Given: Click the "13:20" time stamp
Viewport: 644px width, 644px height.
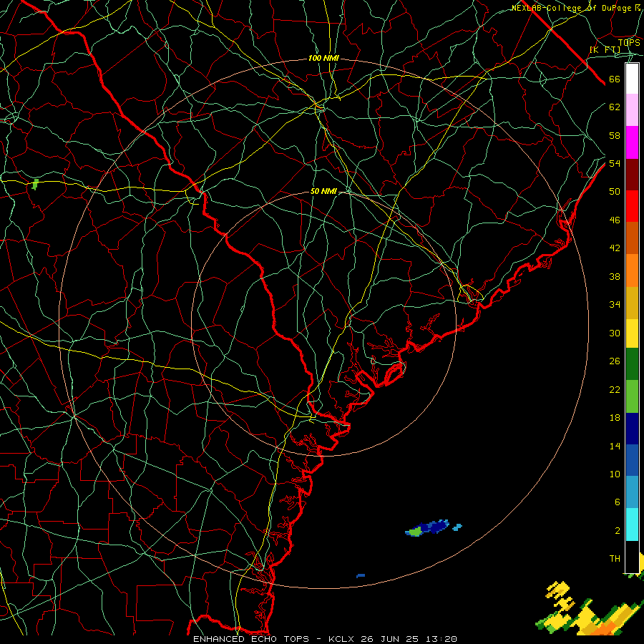Looking at the screenshot, I should click(441, 639).
